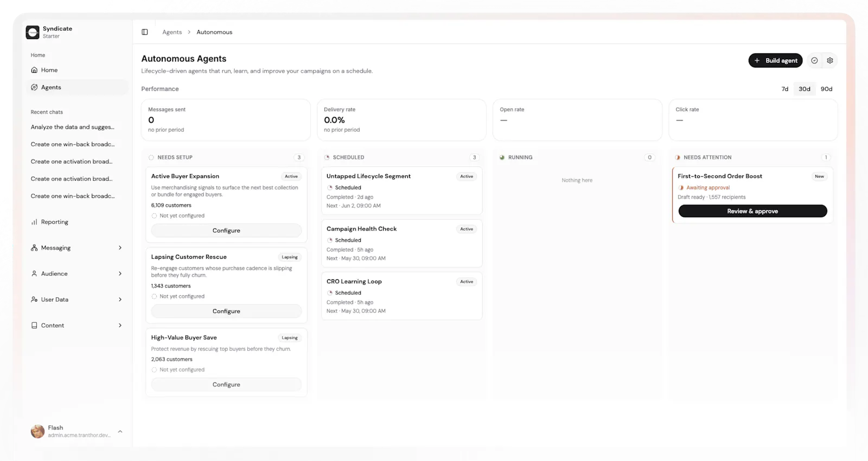Select the 7d performance range

pyautogui.click(x=784, y=89)
